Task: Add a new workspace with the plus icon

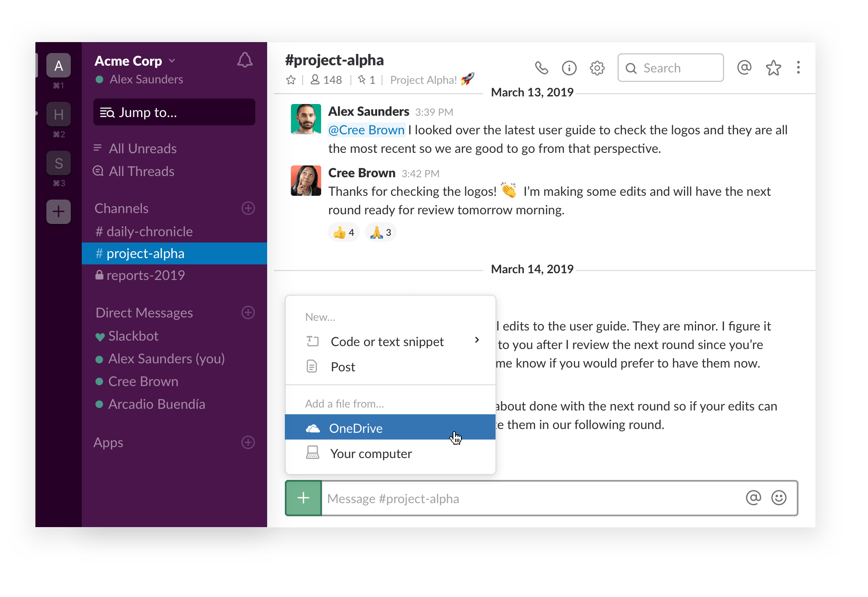Action: click(59, 212)
